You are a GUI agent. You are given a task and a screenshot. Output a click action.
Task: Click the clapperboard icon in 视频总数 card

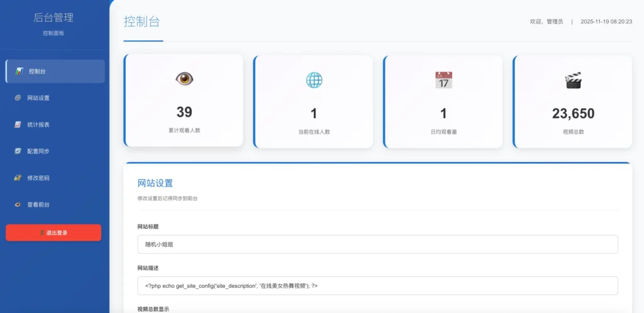[x=574, y=80]
